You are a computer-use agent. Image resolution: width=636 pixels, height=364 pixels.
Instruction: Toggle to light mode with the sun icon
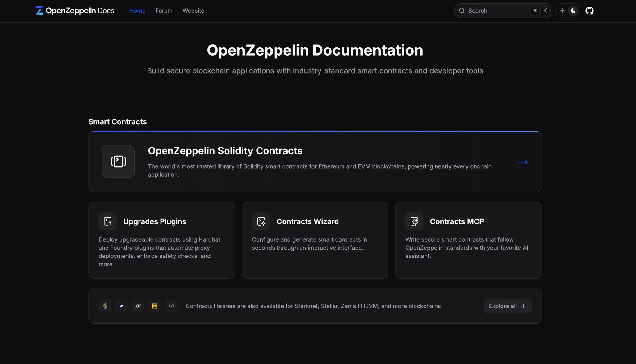(562, 11)
